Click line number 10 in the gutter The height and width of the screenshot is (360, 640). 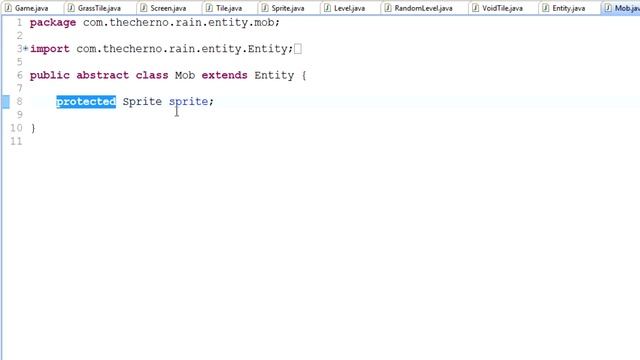pos(16,128)
